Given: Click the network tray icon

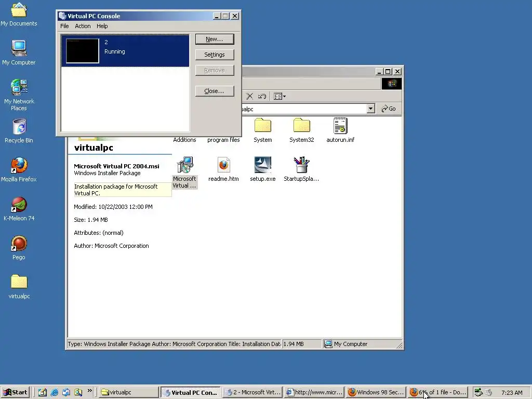Looking at the screenshot, I should pyautogui.click(x=478, y=392).
